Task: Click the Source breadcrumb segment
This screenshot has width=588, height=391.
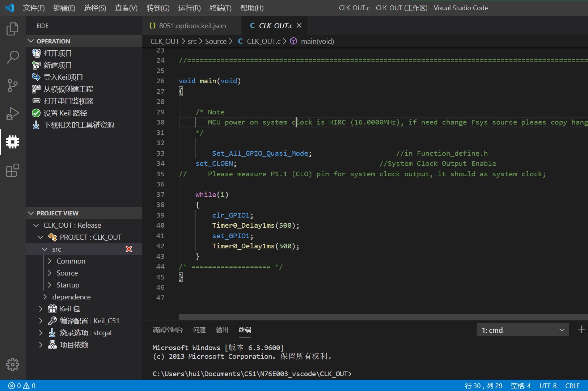Action: point(216,41)
